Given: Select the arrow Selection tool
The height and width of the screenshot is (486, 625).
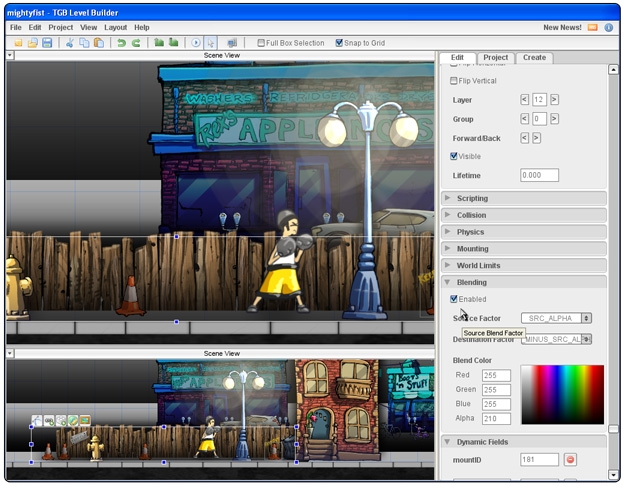Looking at the screenshot, I should point(210,43).
